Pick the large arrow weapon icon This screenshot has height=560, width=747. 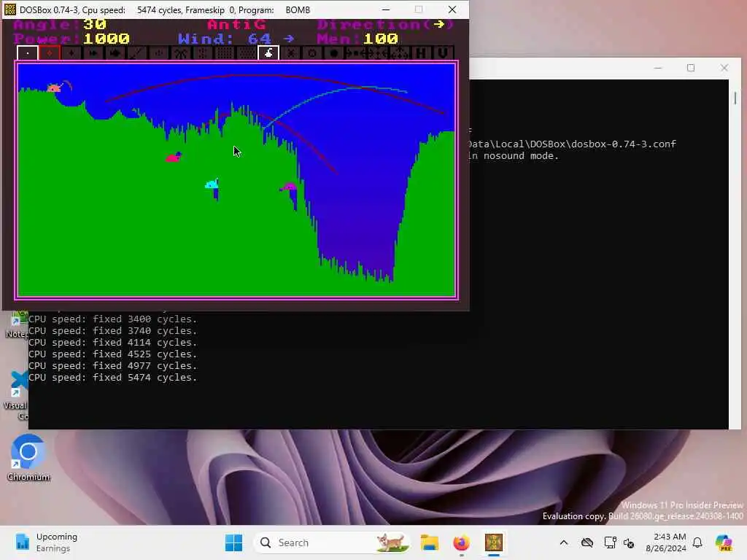115,52
